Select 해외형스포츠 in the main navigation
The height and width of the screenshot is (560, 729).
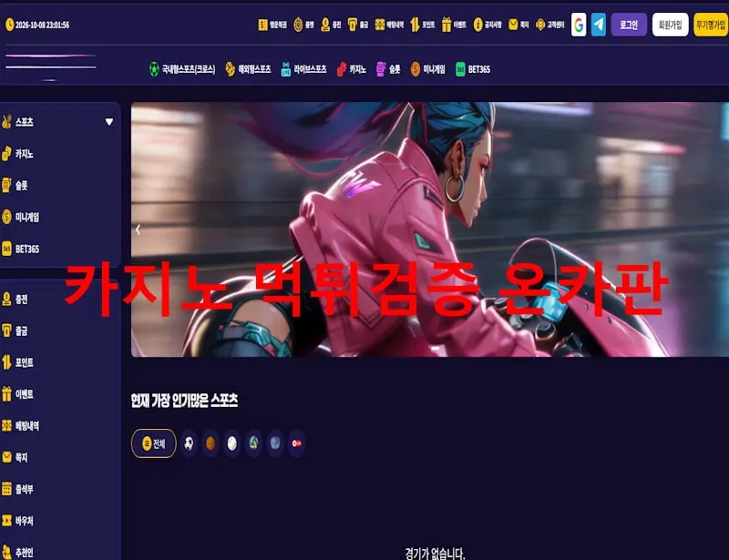tap(248, 69)
